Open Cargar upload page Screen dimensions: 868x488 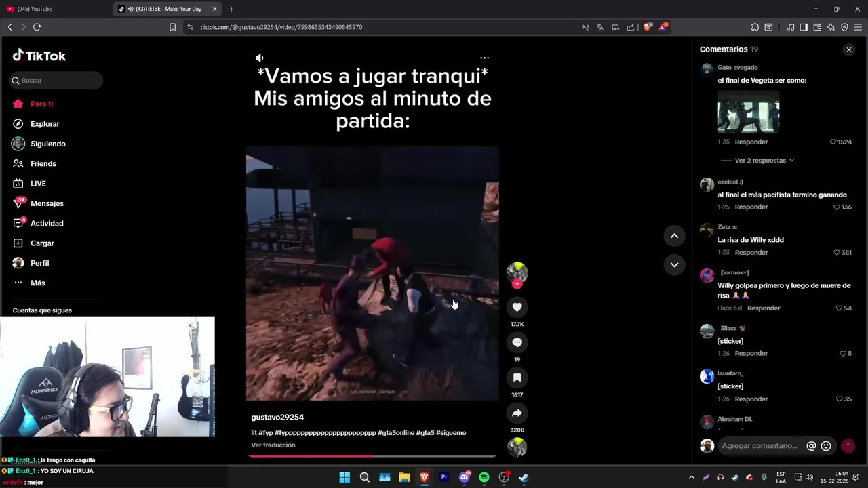[33, 243]
